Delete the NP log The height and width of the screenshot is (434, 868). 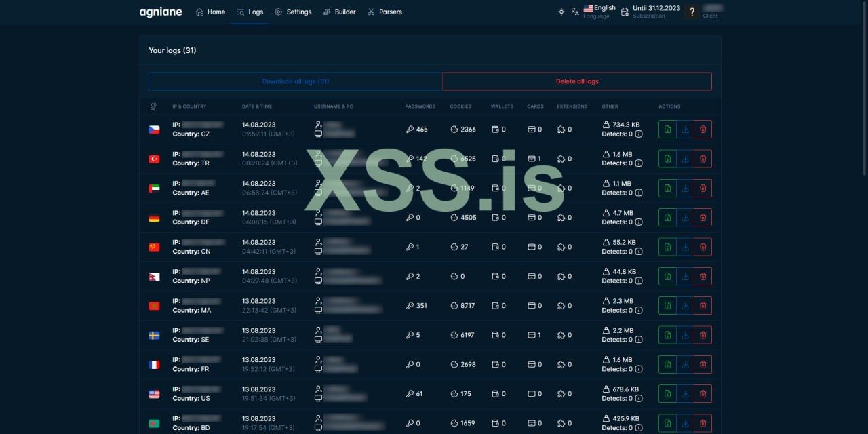703,276
